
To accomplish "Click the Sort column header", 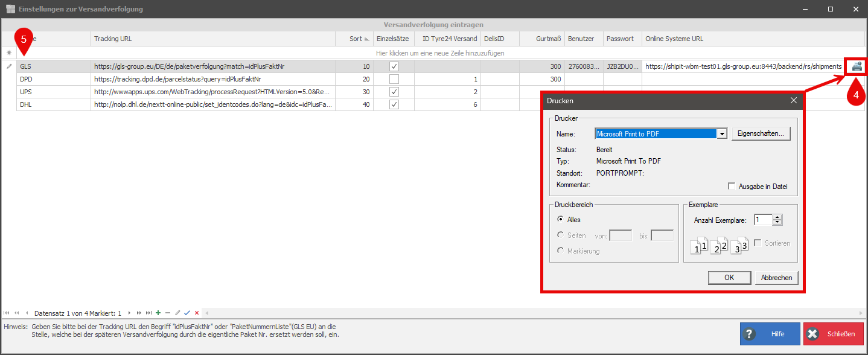I will [x=354, y=39].
